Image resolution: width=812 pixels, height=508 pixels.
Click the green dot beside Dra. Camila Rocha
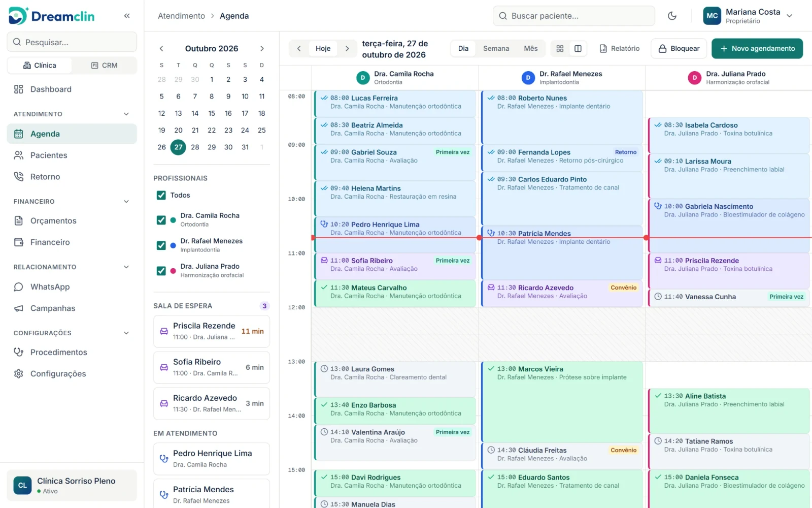pos(173,220)
